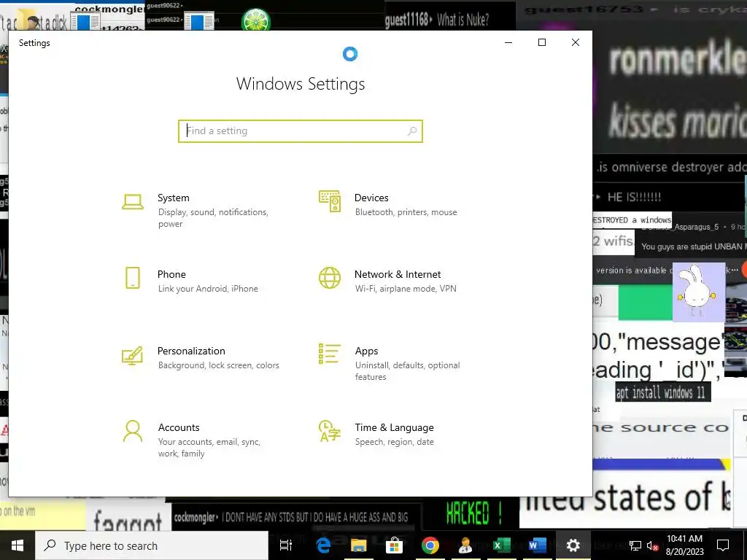Open the Devices keyboard and speaker icon
Image resolution: width=747 pixels, height=560 pixels.
tap(330, 201)
